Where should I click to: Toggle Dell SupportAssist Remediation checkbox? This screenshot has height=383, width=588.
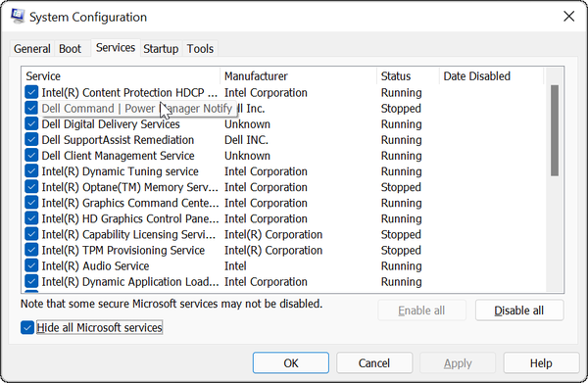pyautogui.click(x=31, y=139)
